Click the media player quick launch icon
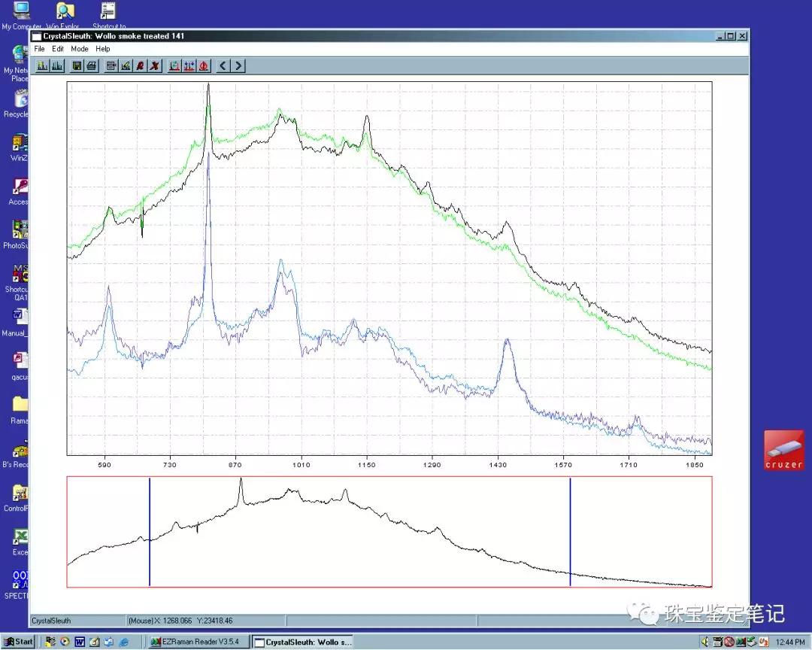This screenshot has width=812, height=650. pyautogui.click(x=65, y=642)
